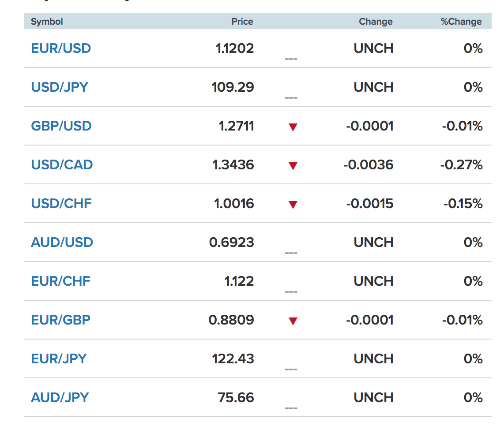Open the USD/CHF symbol link
The width and height of the screenshot is (504, 433).
[61, 204]
